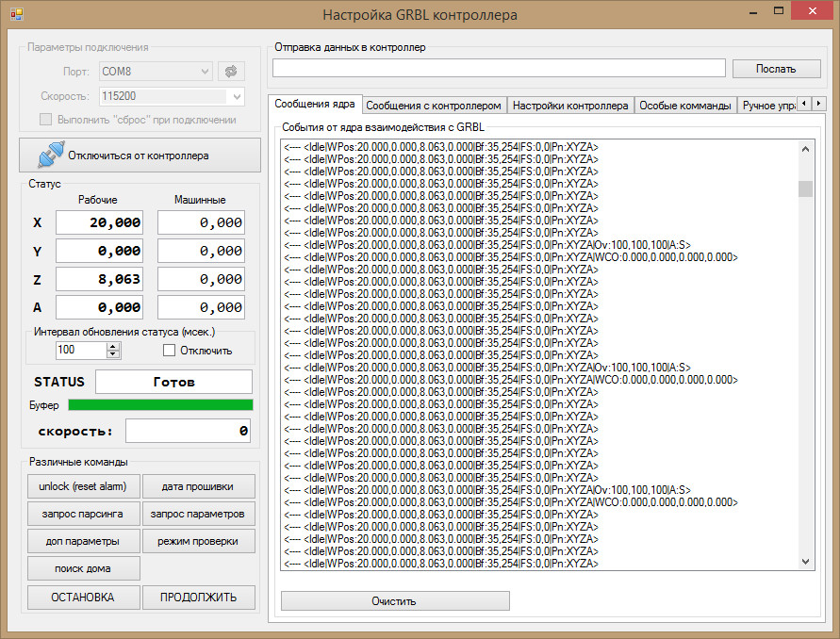This screenshot has width=840, height=639.
Task: Click the 'запрос параметров' button
Action: 198,514
